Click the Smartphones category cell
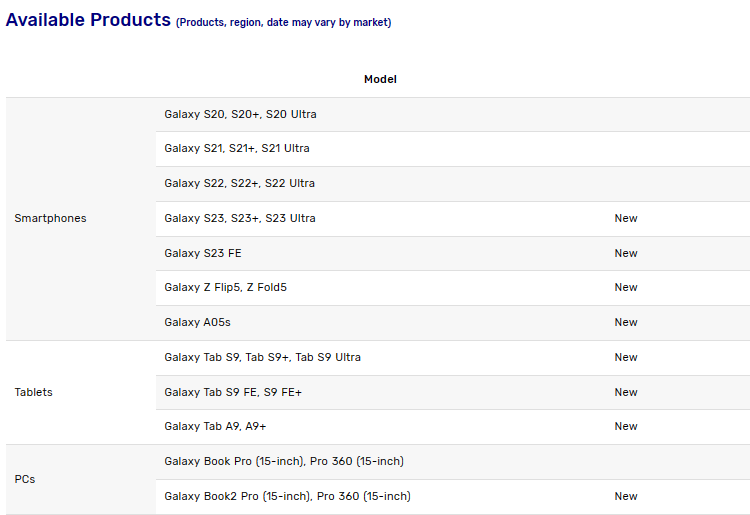750x515 pixels. pos(50,218)
